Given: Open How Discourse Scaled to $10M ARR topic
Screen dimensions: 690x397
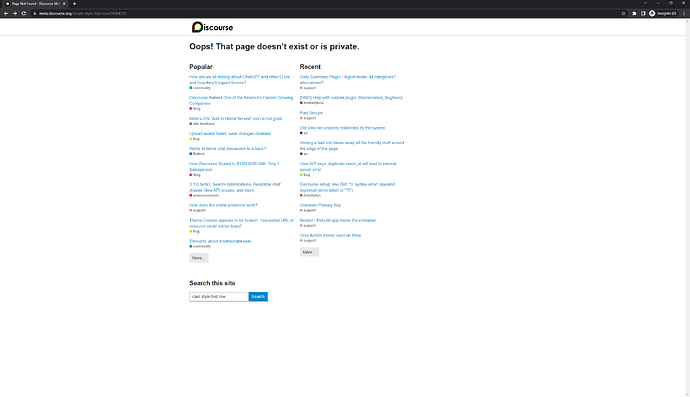Looking at the screenshot, I should coord(234,166).
